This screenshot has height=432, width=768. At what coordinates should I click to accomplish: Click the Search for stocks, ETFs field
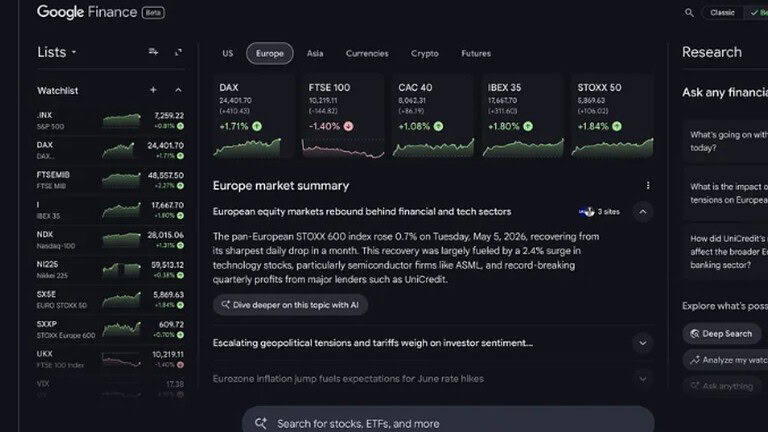448,421
